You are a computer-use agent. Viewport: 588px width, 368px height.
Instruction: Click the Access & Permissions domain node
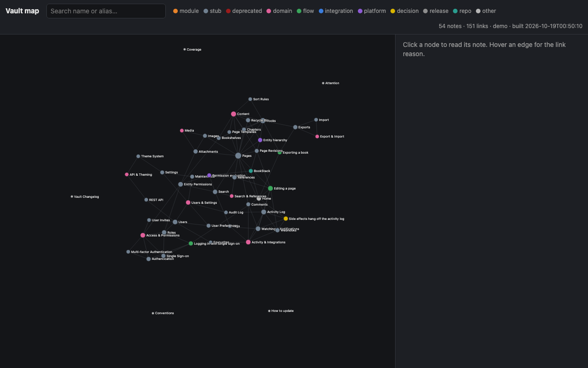tap(143, 236)
